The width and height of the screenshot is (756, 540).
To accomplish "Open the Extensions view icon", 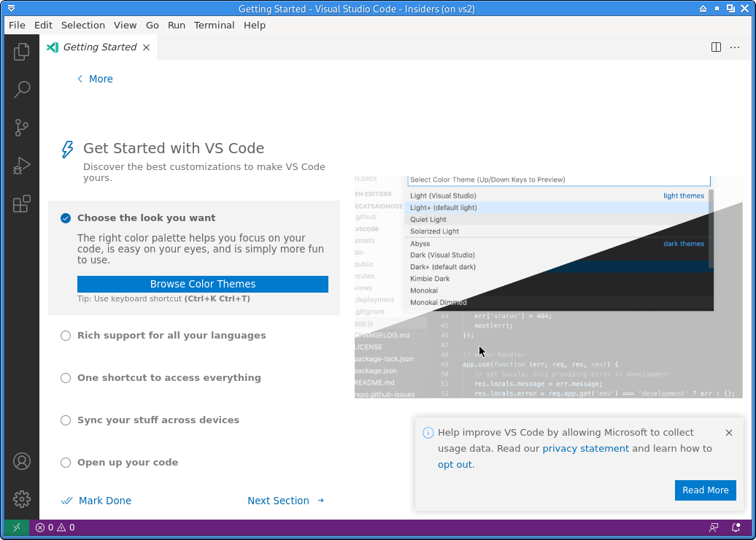I will (22, 204).
